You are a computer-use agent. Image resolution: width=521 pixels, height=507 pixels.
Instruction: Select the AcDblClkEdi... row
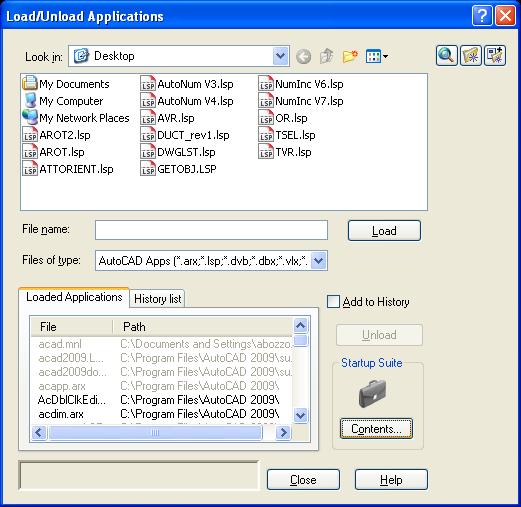point(162,400)
